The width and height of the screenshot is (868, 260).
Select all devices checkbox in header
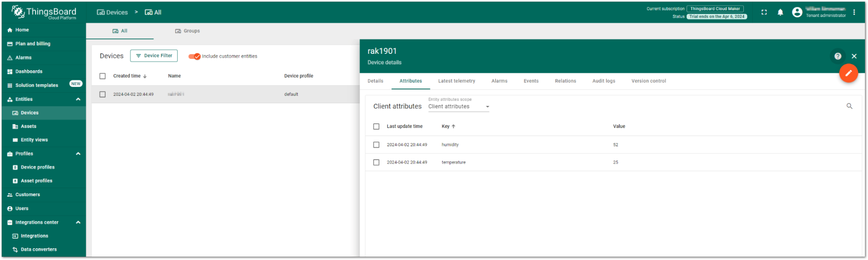point(102,76)
